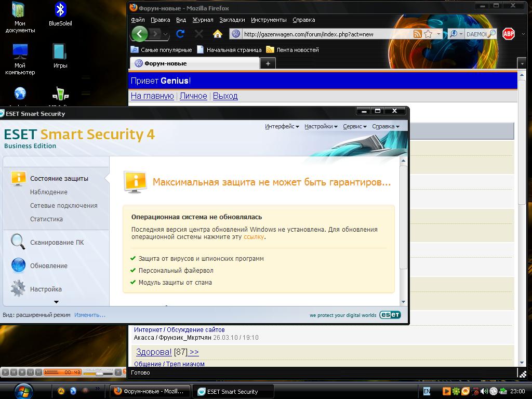Click the orange media player tray icon
This screenshot has width=532, height=399.
(x=446, y=391)
